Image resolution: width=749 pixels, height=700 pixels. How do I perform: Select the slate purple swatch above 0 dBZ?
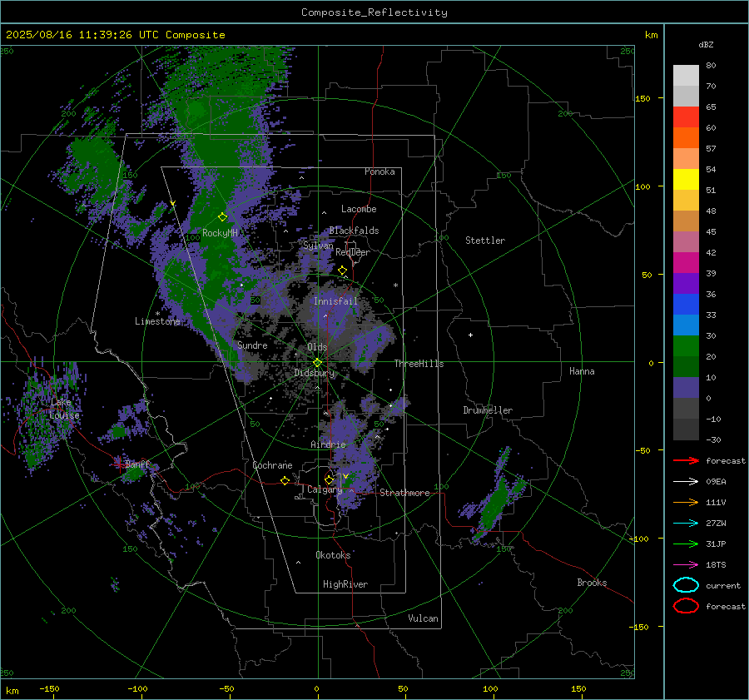point(686,388)
